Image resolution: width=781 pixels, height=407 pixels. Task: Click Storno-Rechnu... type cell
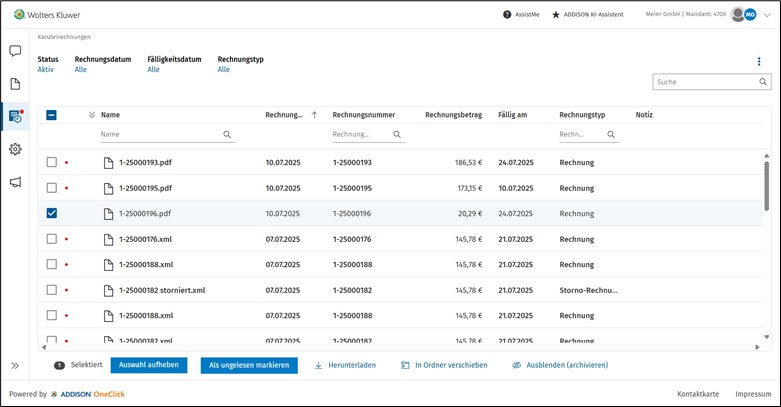[588, 290]
